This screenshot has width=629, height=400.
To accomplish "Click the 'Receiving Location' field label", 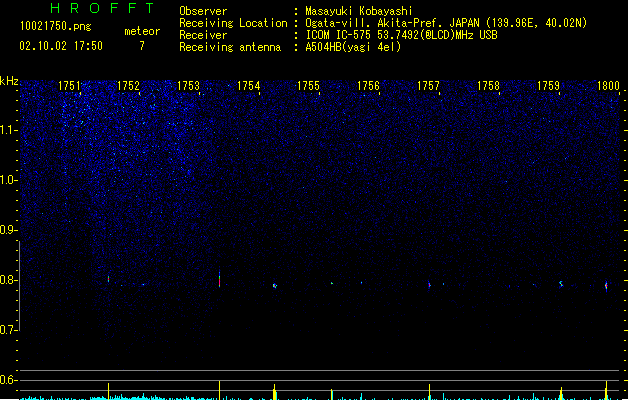I will (x=233, y=23).
